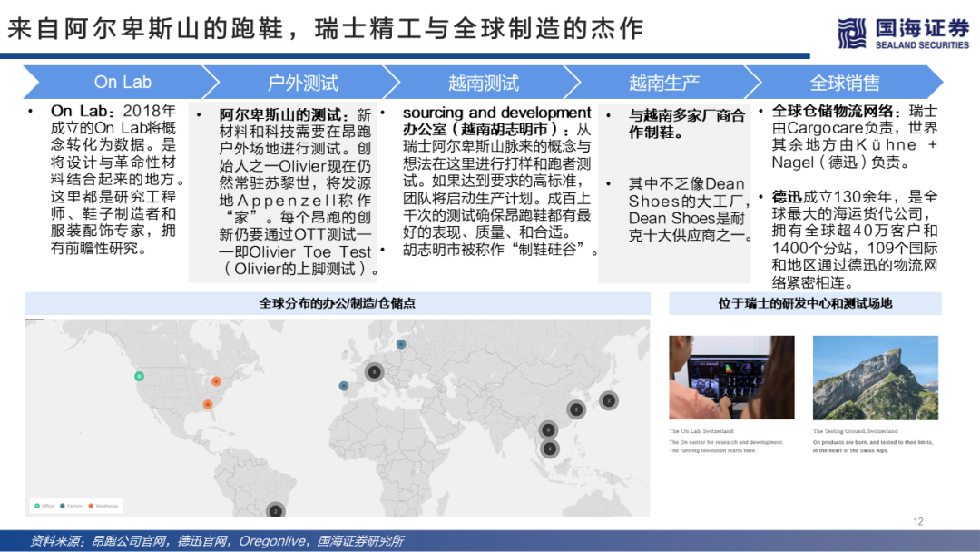980x552 pixels.
Task: Select the map cluster marker labeled 8 in Europe
Action: (374, 372)
